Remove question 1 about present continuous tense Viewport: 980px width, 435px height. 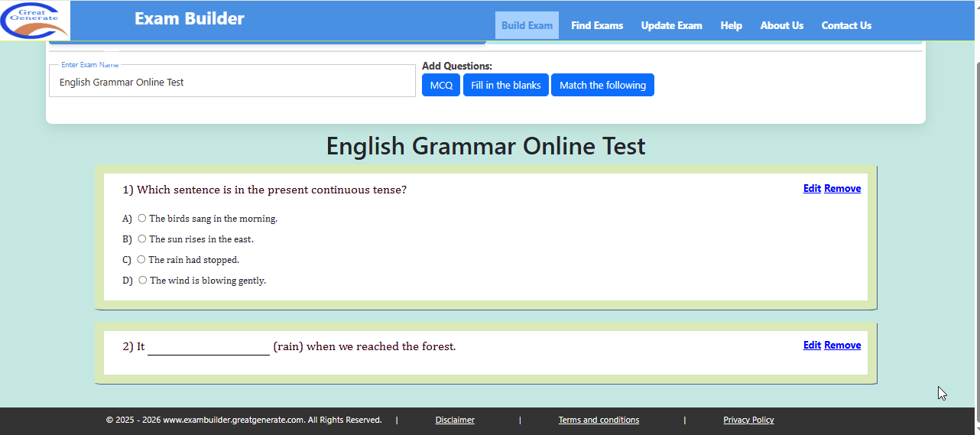click(842, 188)
